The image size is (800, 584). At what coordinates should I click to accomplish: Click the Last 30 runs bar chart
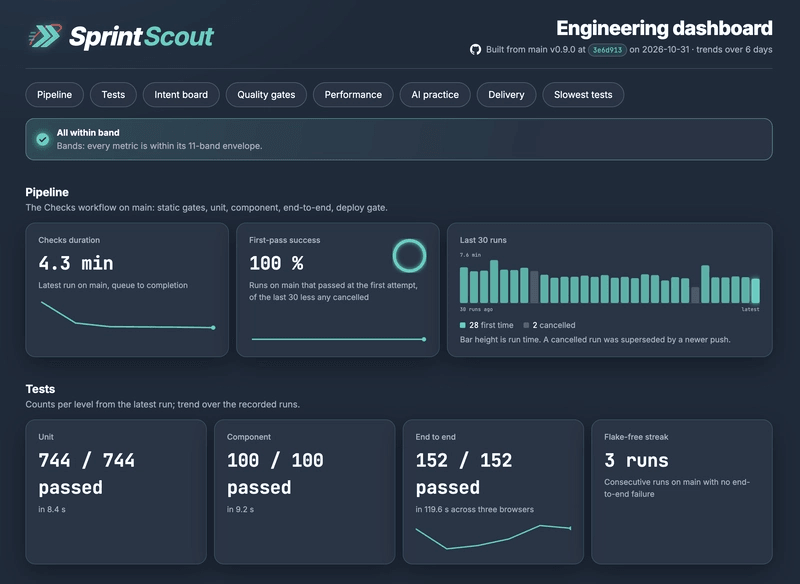click(610, 282)
